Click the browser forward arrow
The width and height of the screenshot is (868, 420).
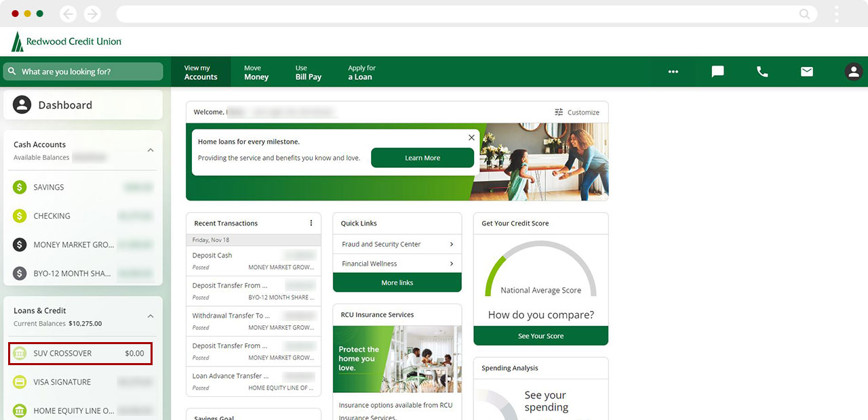pyautogui.click(x=92, y=14)
